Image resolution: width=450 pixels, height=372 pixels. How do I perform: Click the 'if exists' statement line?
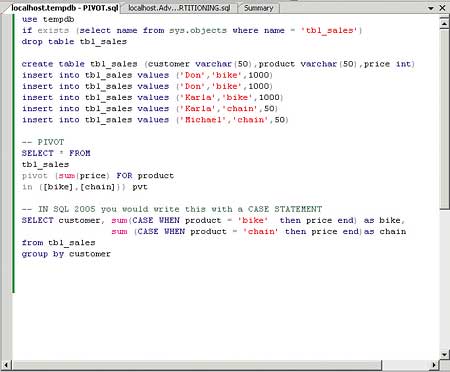click(x=192, y=30)
